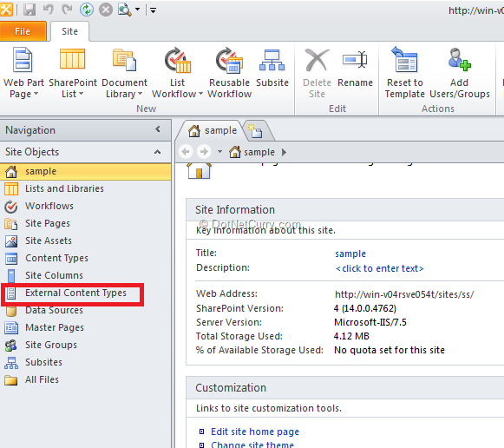Click the Subsite ribbon button
This screenshot has height=448, width=504.
[272, 68]
